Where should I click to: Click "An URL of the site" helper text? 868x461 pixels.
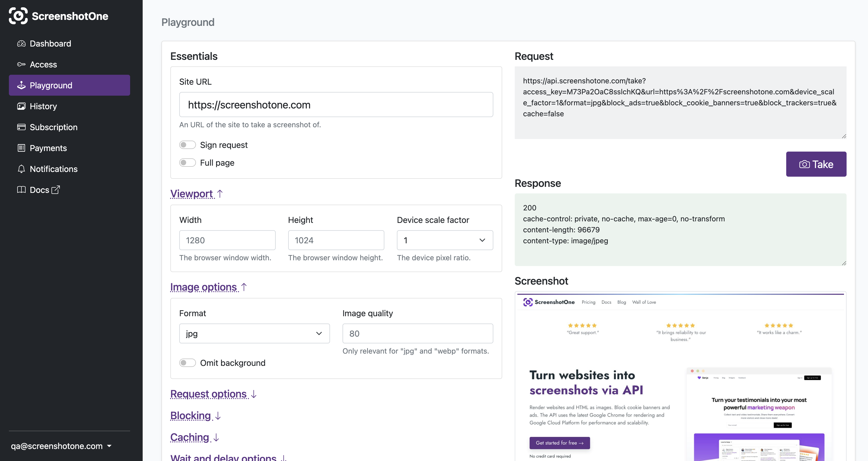pyautogui.click(x=250, y=125)
